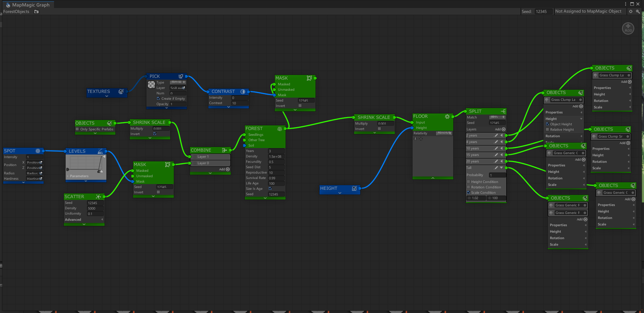Click PICK node's checkerboard texture thumbnail
Screen dimensions: 644x313
151,85
